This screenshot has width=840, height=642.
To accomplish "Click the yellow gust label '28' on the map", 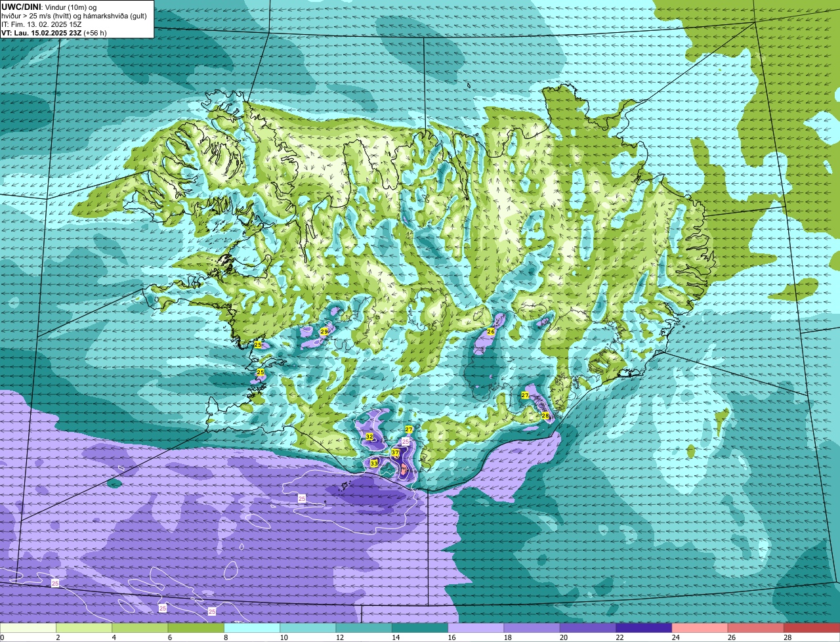I will point(545,416).
